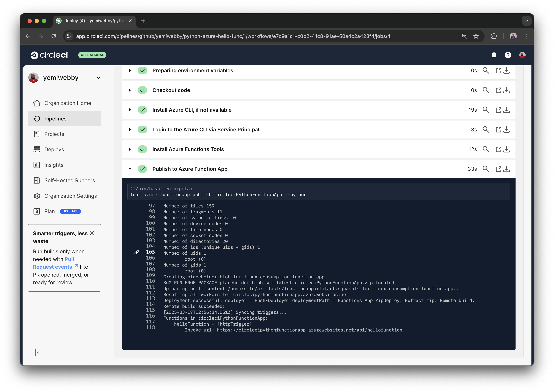Click the help question mark icon
The width and height of the screenshot is (554, 392).
point(508,55)
